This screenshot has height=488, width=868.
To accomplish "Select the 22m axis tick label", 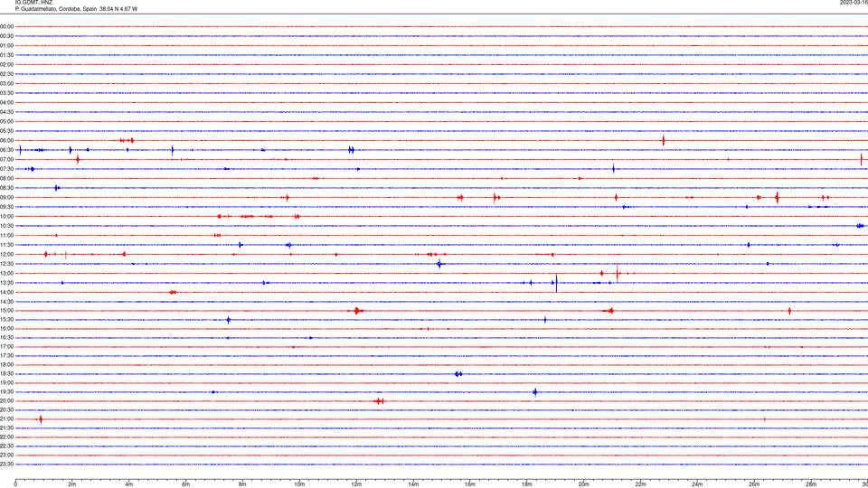I will tap(640, 484).
